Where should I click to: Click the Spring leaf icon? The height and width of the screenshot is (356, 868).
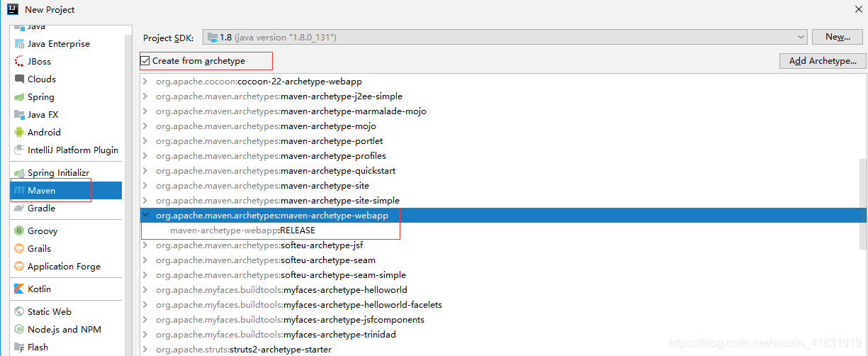[x=19, y=97]
